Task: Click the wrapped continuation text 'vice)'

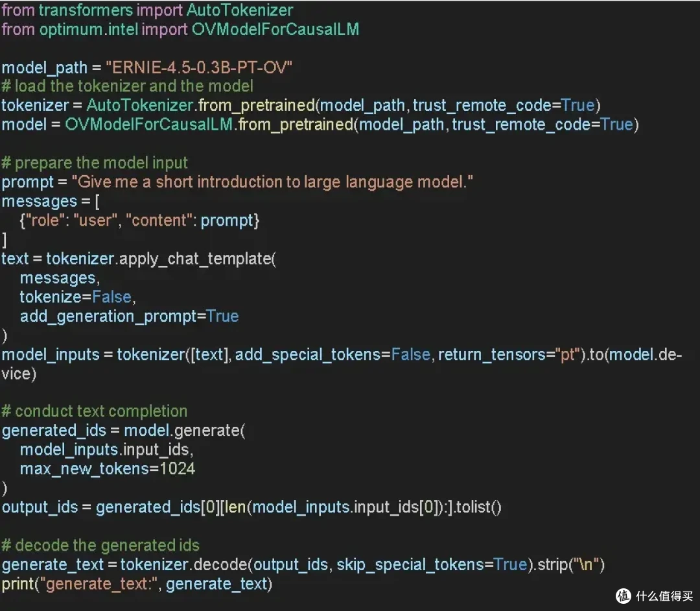Action: [19, 374]
